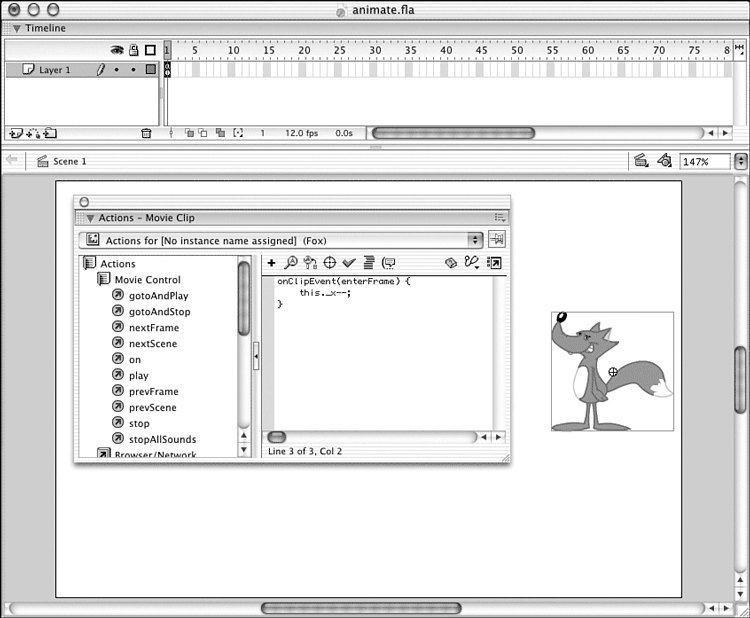Toggle Layer 1 outline color square
The width and height of the screenshot is (750, 618).
(151, 69)
